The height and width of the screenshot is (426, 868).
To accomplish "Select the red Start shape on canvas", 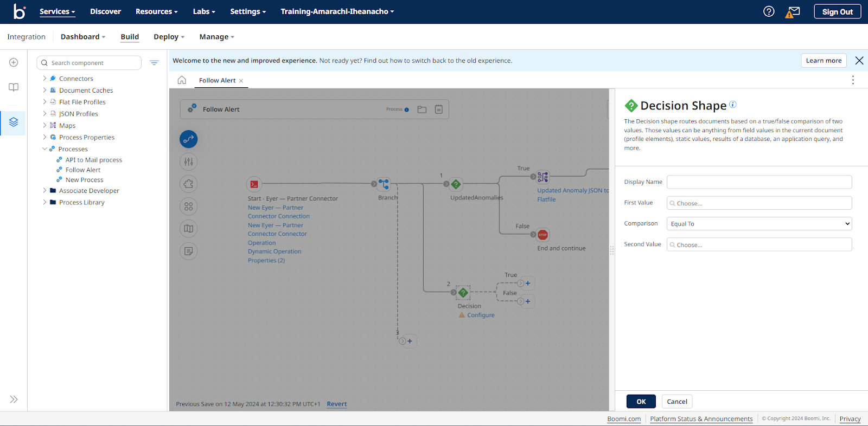I will (254, 184).
